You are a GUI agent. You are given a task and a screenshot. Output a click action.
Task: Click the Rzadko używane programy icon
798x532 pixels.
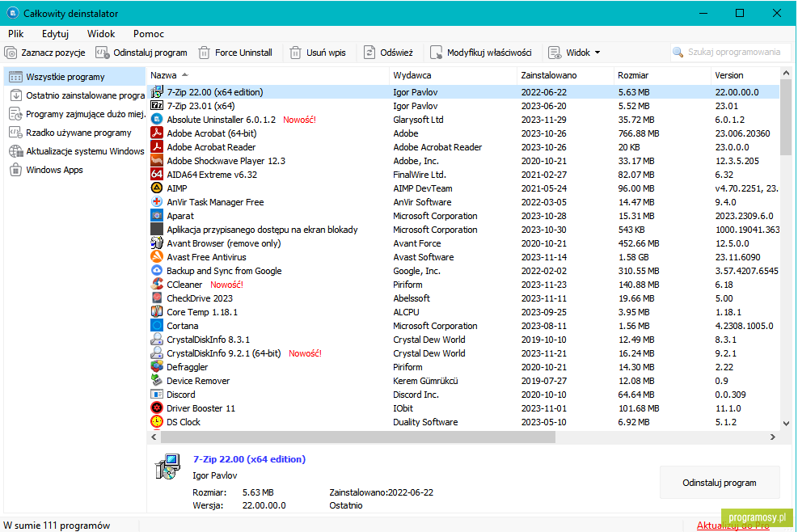click(x=16, y=133)
